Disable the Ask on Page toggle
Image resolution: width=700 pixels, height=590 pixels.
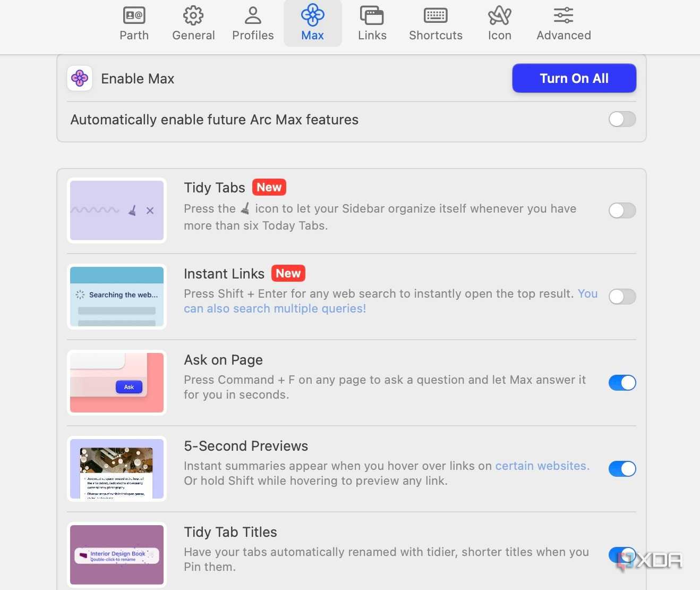622,383
